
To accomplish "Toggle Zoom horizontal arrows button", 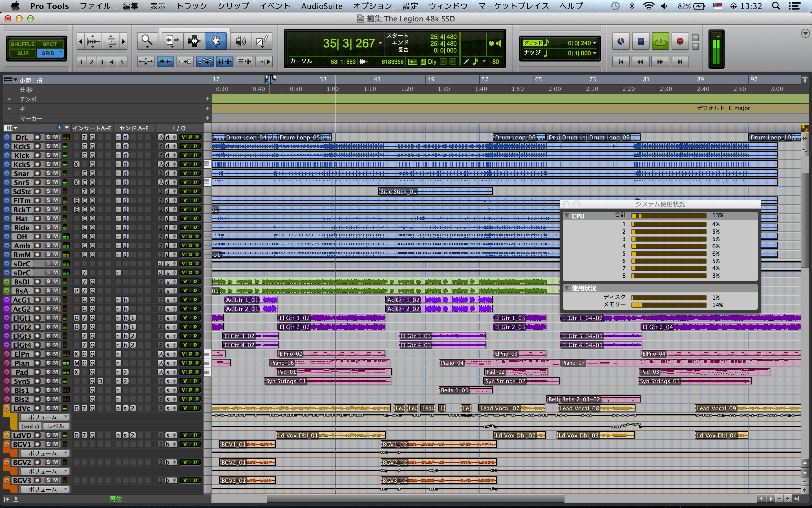I will click(x=145, y=62).
